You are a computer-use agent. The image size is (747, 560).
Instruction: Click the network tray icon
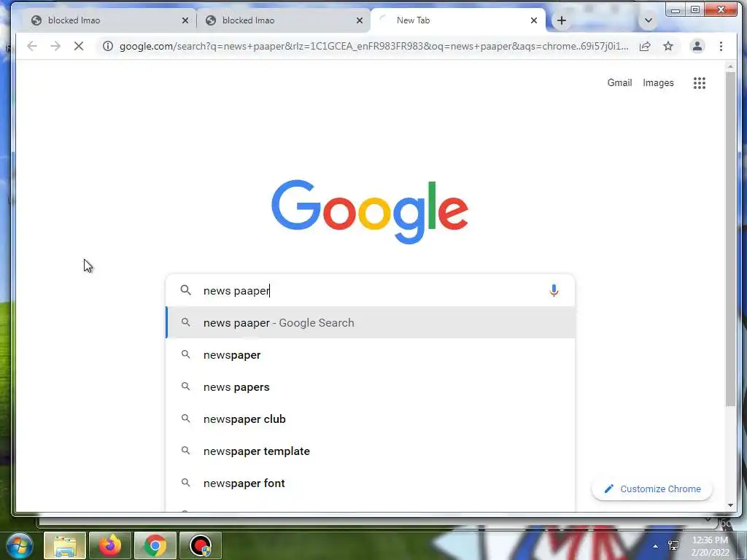tap(673, 545)
